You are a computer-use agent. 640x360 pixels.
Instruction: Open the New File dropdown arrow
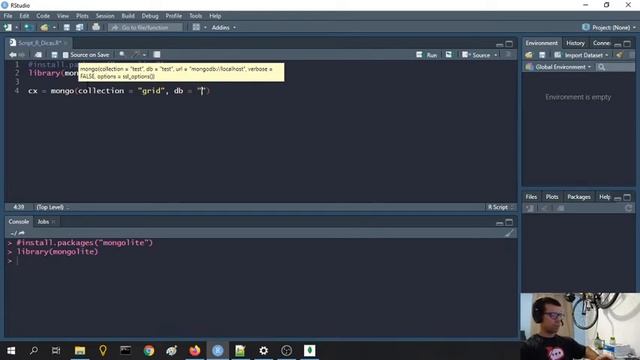[16, 27]
